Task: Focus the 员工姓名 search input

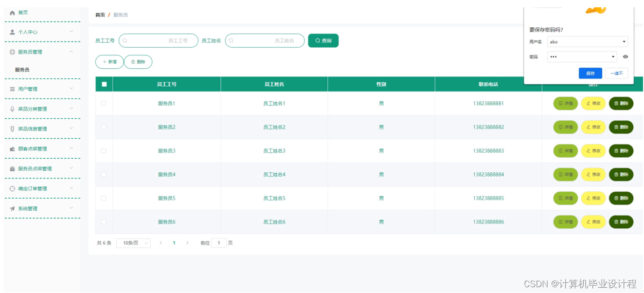Action: [x=265, y=40]
